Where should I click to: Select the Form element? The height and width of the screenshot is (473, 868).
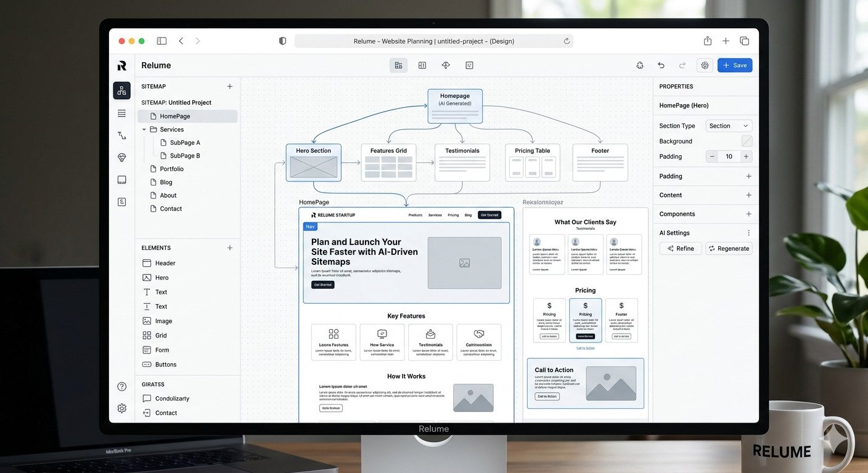pos(156,350)
